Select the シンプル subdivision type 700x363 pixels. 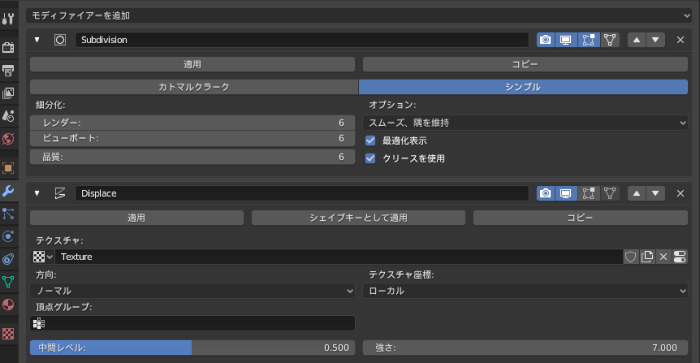tap(523, 87)
